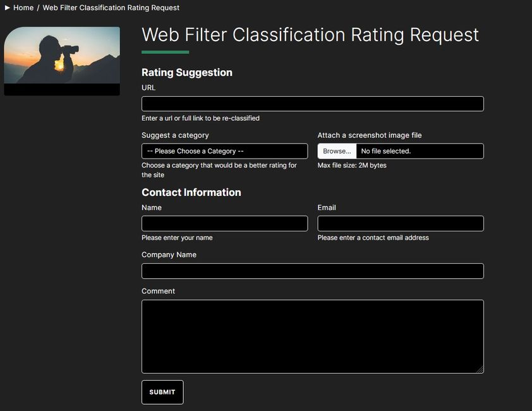Grab the Comment box resize handle
Image resolution: width=532 pixels, height=411 pixels.
point(480,370)
